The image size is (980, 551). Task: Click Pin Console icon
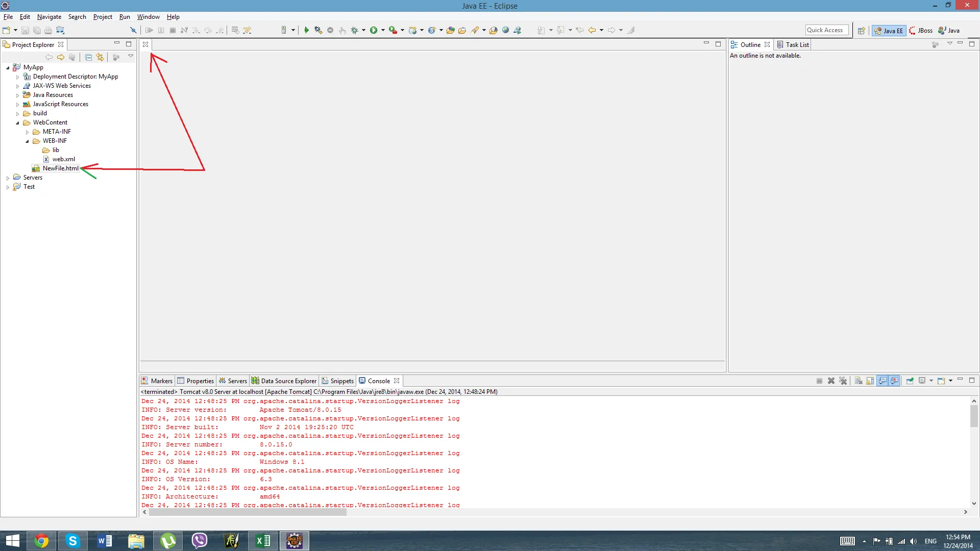[x=910, y=381]
